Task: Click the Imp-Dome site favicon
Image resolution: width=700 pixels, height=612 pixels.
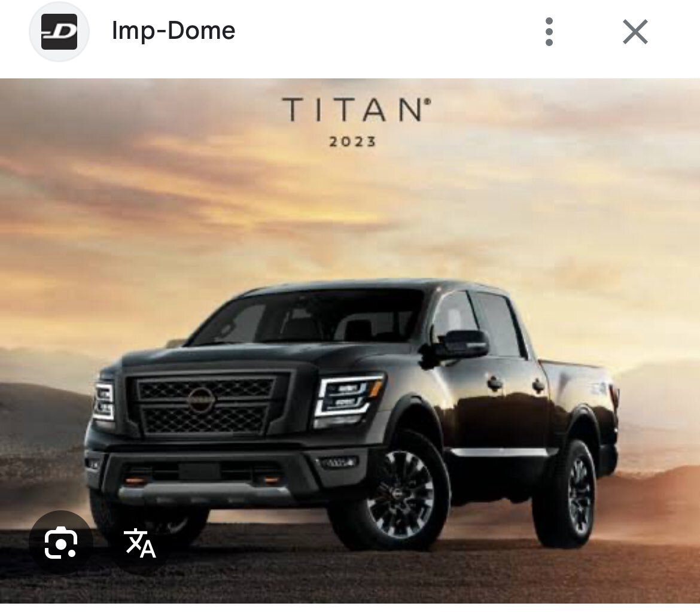Action: coord(59,31)
